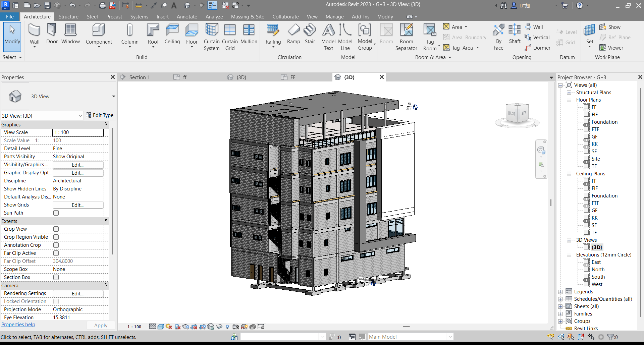Choose the opening By Face tool
644x345 pixels.
point(498,37)
